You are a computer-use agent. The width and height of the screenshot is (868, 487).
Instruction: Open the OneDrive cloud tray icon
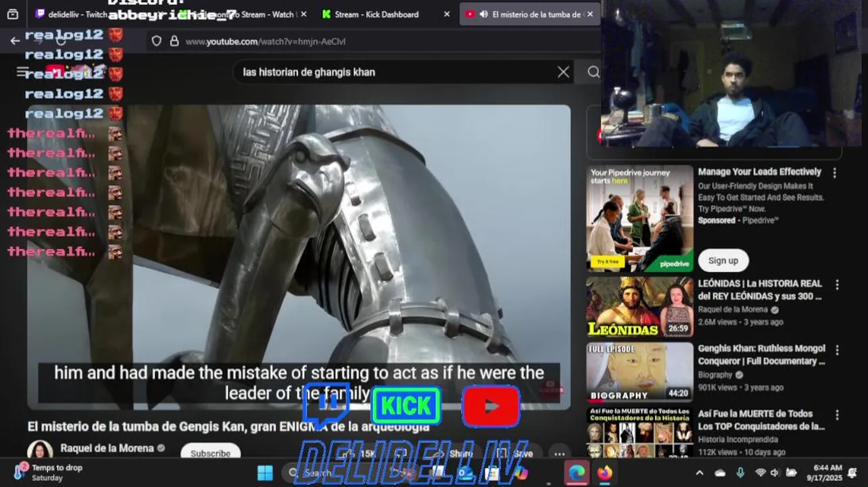click(720, 473)
